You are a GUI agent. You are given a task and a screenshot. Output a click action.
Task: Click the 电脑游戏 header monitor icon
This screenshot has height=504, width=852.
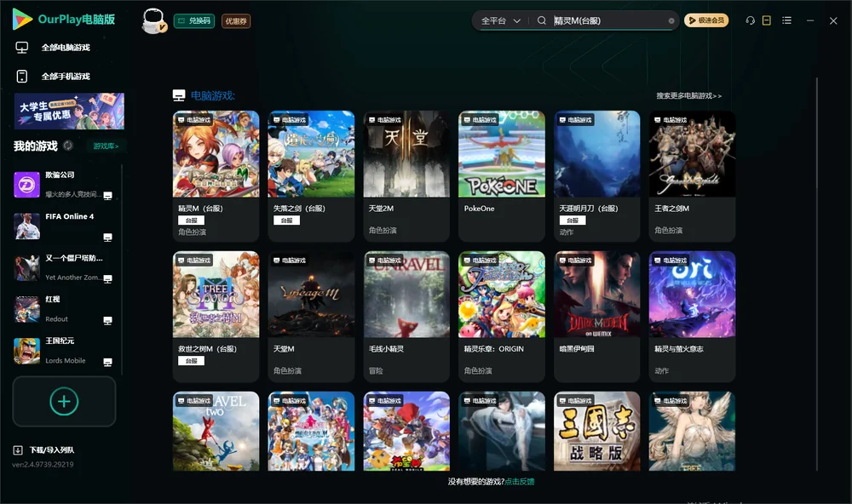pyautogui.click(x=179, y=95)
